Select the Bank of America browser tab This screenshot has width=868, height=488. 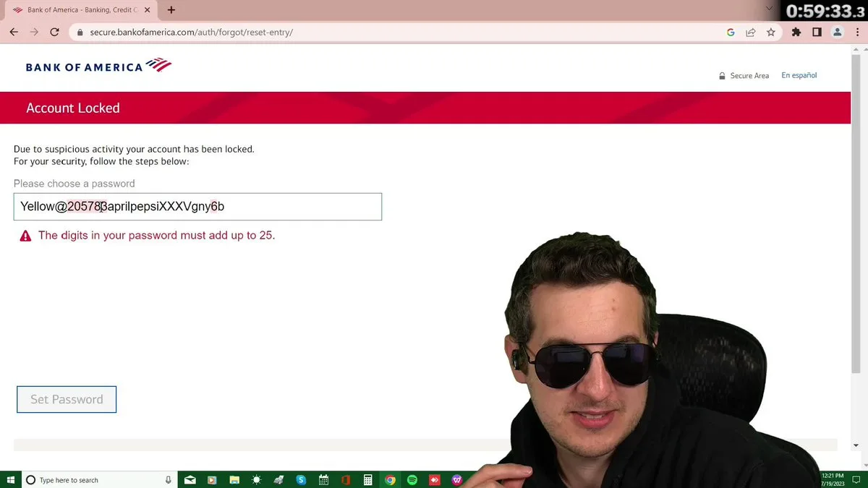(81, 10)
